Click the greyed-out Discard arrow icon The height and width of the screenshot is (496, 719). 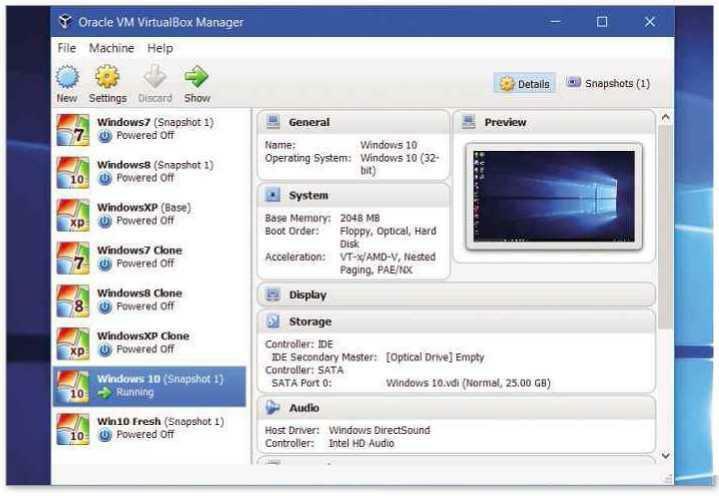[x=155, y=77]
